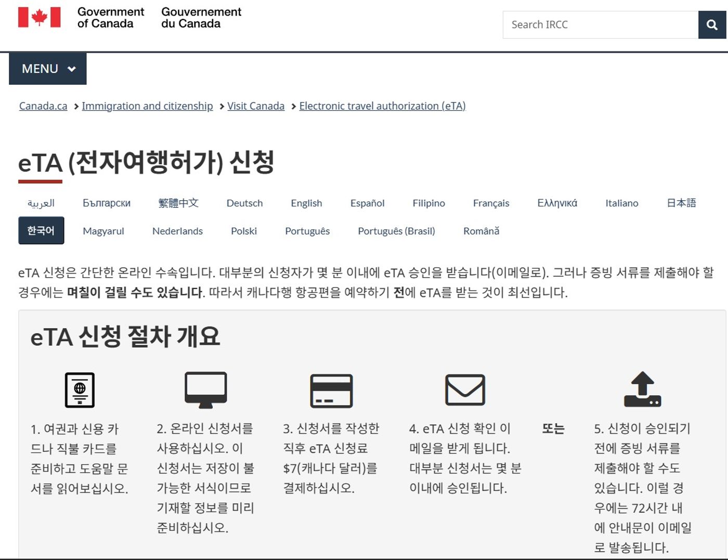Screen dimensions: 728x560
Task: Select the Български language tab
Action: click(x=107, y=203)
